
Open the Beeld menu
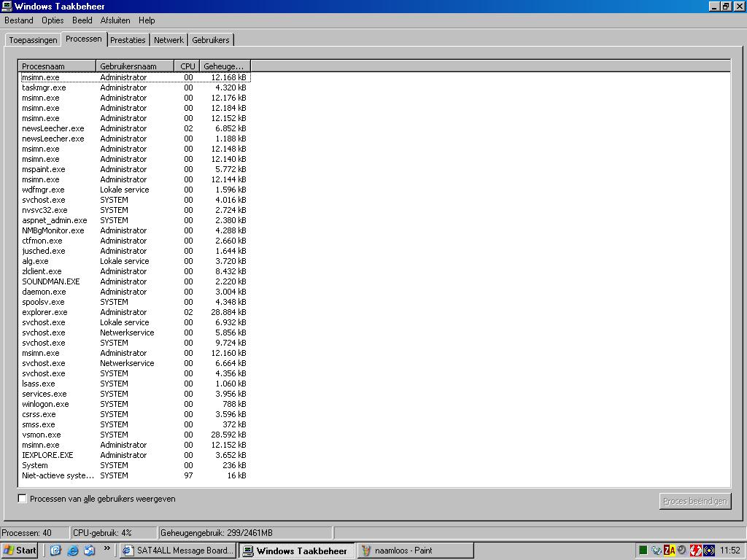tap(82, 20)
